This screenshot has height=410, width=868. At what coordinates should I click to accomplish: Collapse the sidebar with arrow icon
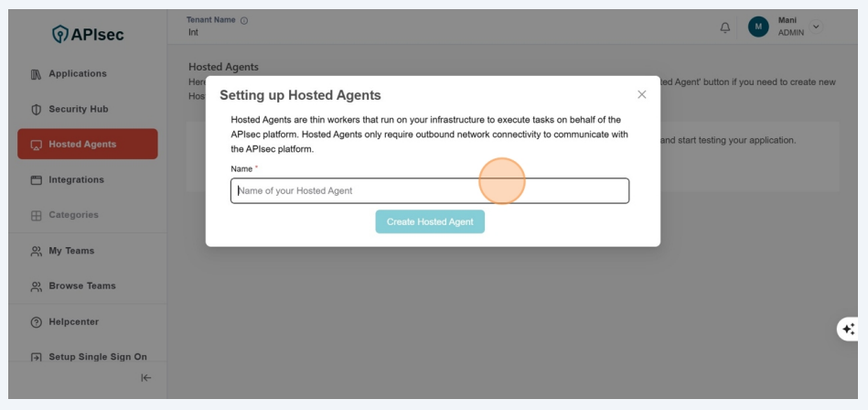click(146, 378)
